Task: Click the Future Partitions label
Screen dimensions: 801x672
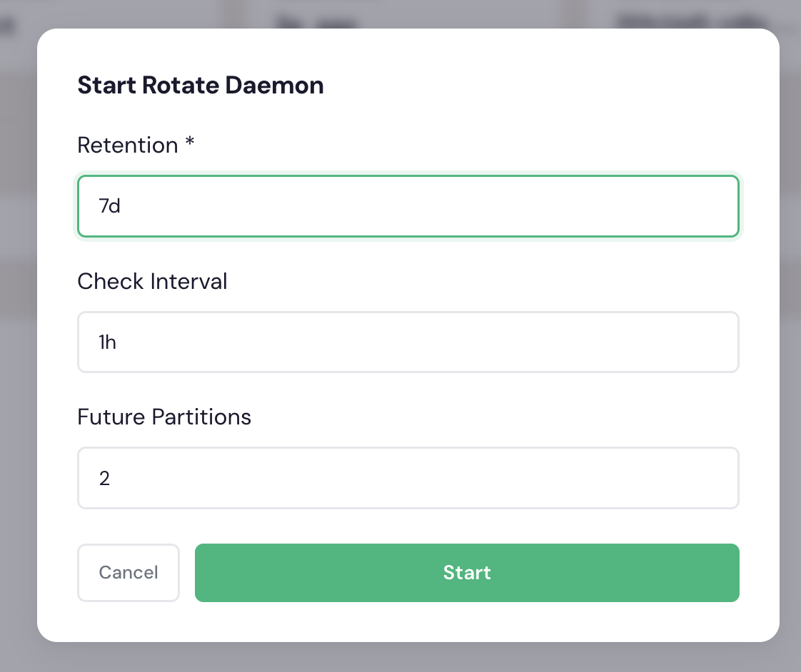Action: click(163, 417)
